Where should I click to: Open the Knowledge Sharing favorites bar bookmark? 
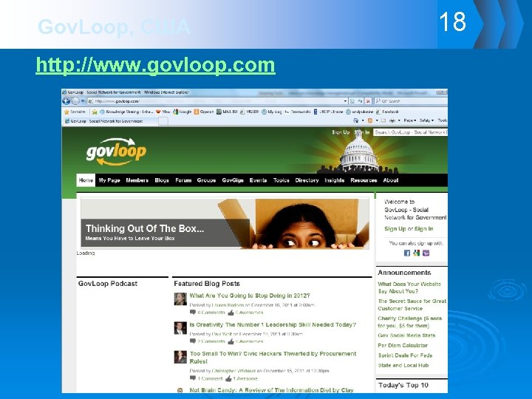(x=126, y=112)
